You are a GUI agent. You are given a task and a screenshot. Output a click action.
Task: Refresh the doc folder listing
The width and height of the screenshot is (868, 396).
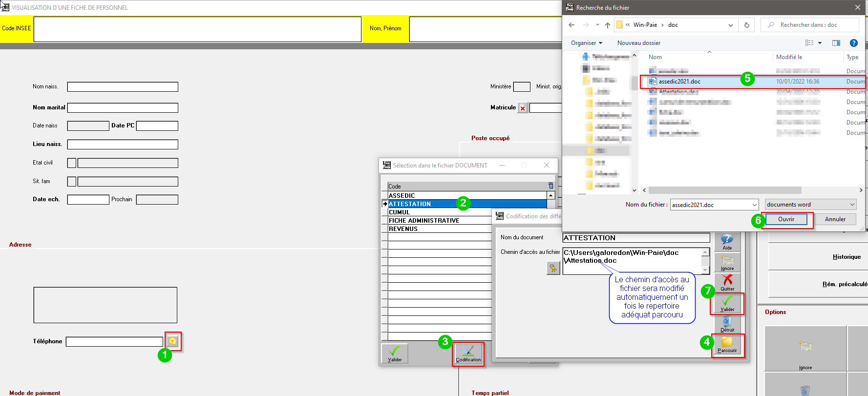coord(746,25)
